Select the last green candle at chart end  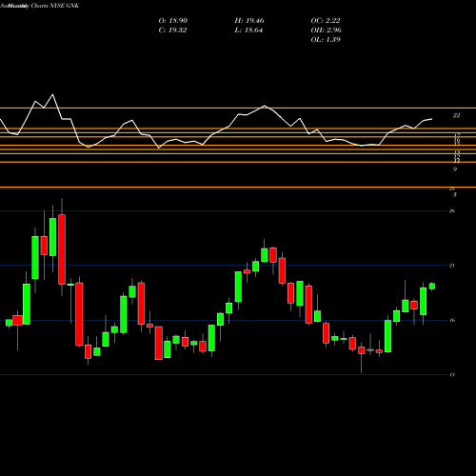click(432, 286)
